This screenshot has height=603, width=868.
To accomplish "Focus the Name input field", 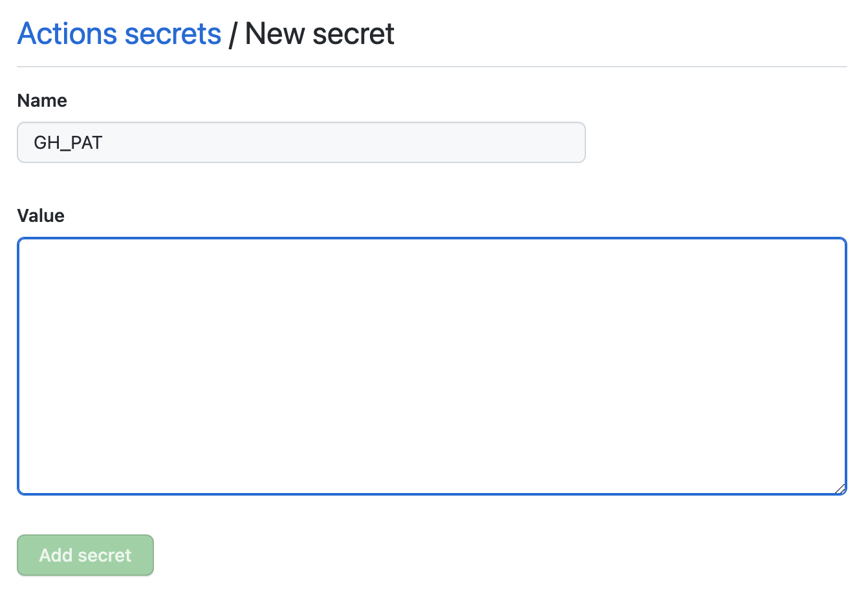I will tap(301, 142).
